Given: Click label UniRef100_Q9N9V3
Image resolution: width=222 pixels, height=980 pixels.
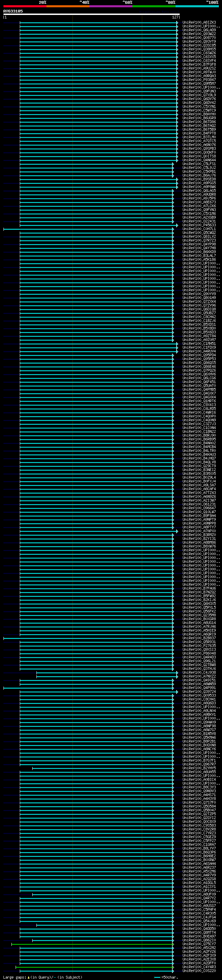Looking at the screenshot, I should tap(199, 791).
